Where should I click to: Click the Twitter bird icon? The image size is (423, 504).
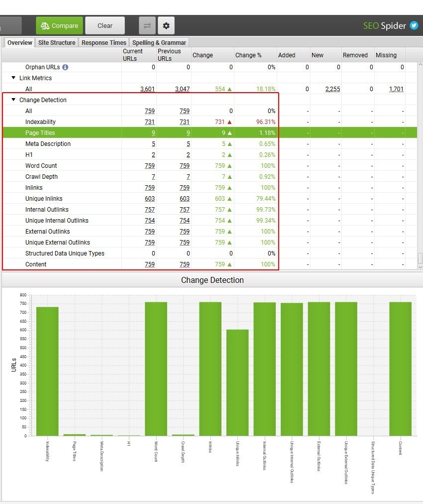(x=414, y=25)
